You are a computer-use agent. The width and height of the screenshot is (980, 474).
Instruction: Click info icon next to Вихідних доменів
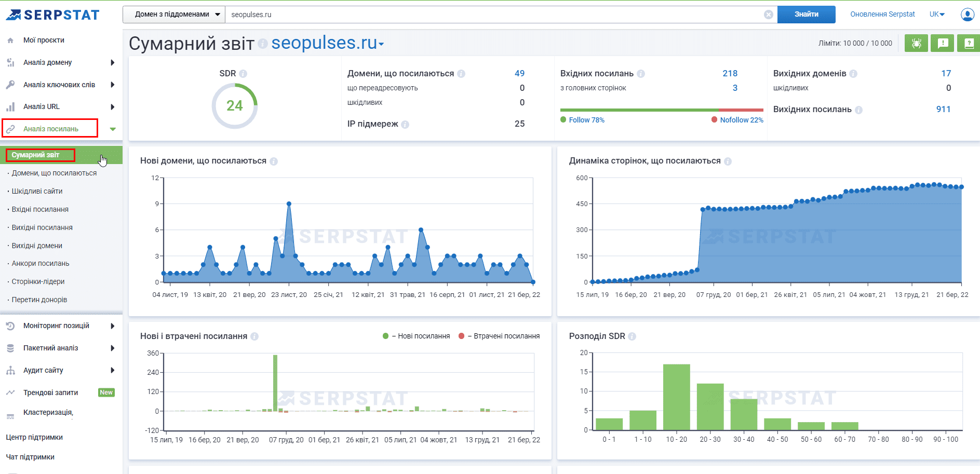coord(853,74)
